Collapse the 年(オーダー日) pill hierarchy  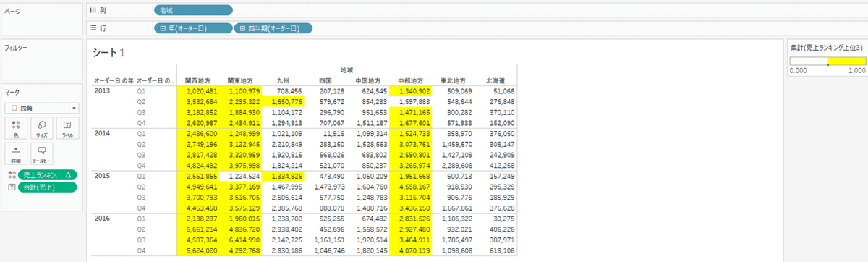click(x=163, y=28)
